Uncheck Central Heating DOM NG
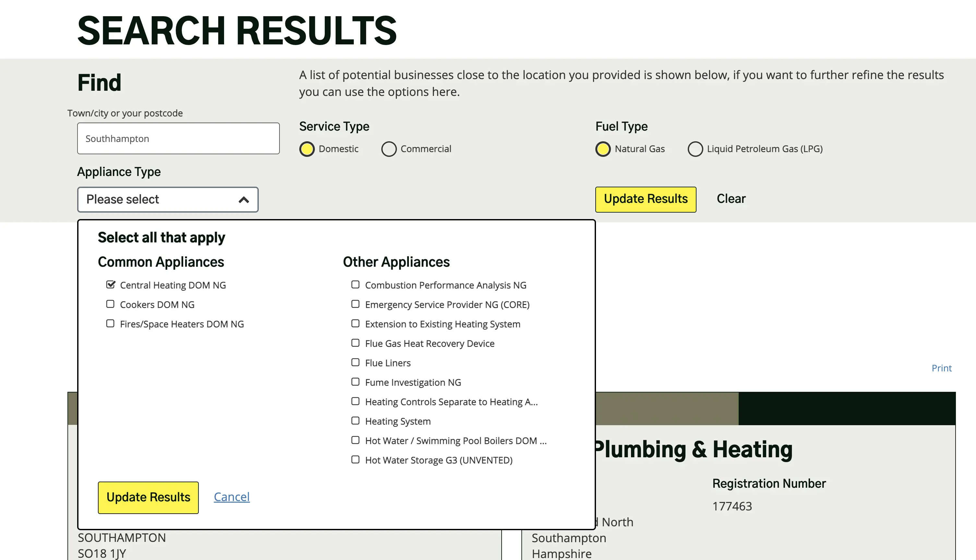The width and height of the screenshot is (976, 560). pos(111,285)
